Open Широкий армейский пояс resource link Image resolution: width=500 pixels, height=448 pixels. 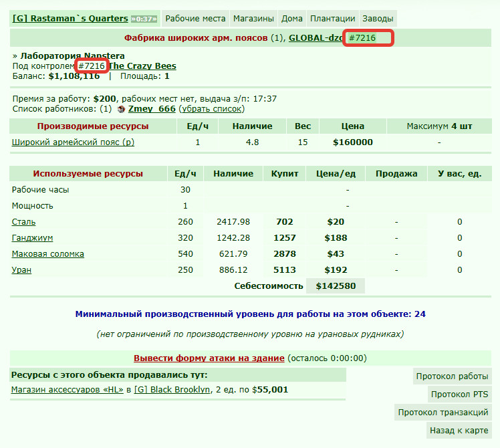73,142
